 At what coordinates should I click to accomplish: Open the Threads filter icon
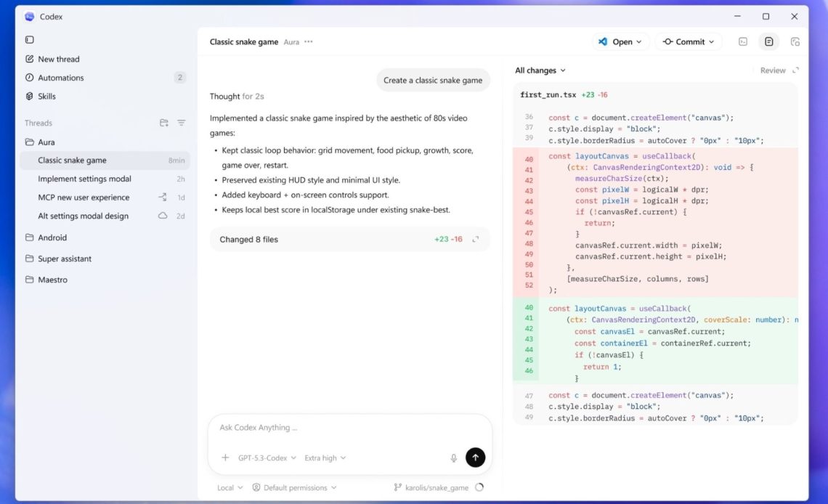182,123
